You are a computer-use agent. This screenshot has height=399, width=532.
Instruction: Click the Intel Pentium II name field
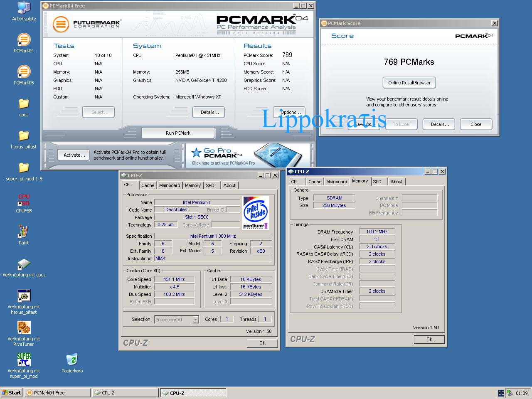[197, 202]
